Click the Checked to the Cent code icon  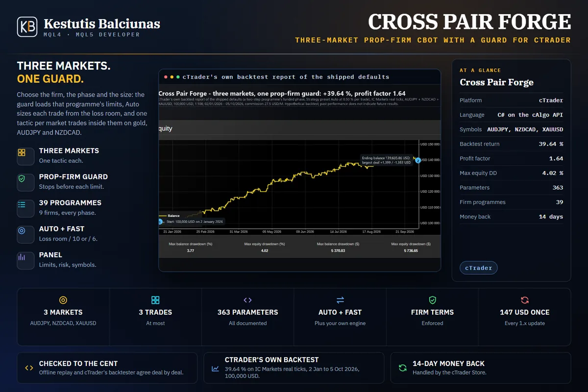click(x=29, y=368)
